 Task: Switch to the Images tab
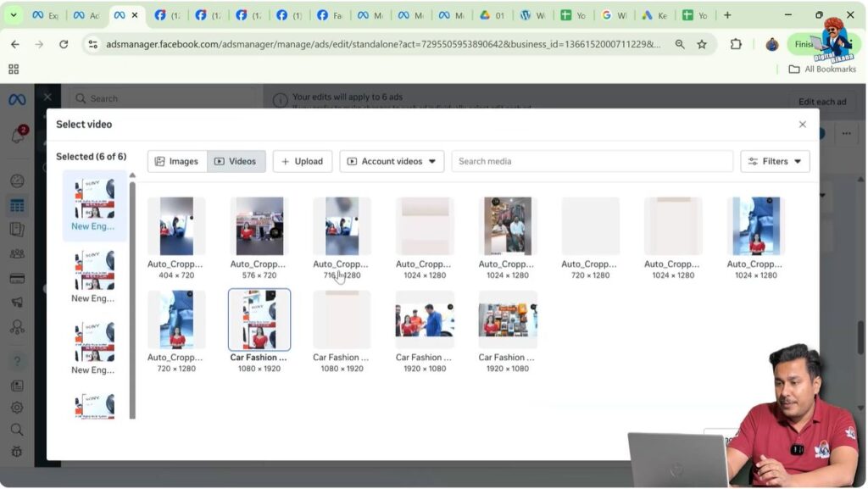(176, 161)
